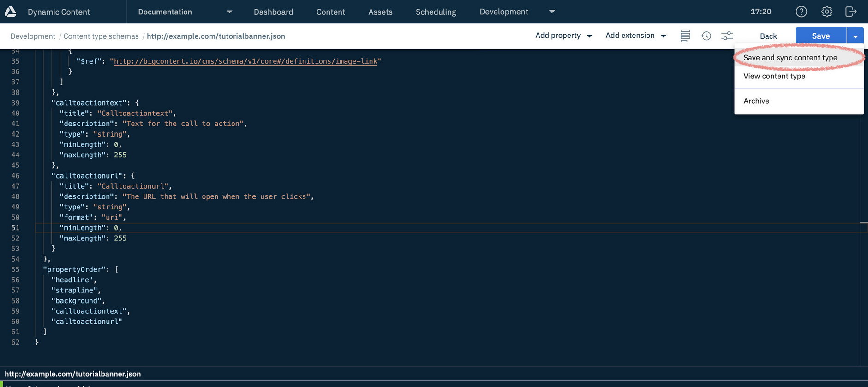This screenshot has width=868, height=387.
Task: Click the Dynamic Content title
Action: 59,12
